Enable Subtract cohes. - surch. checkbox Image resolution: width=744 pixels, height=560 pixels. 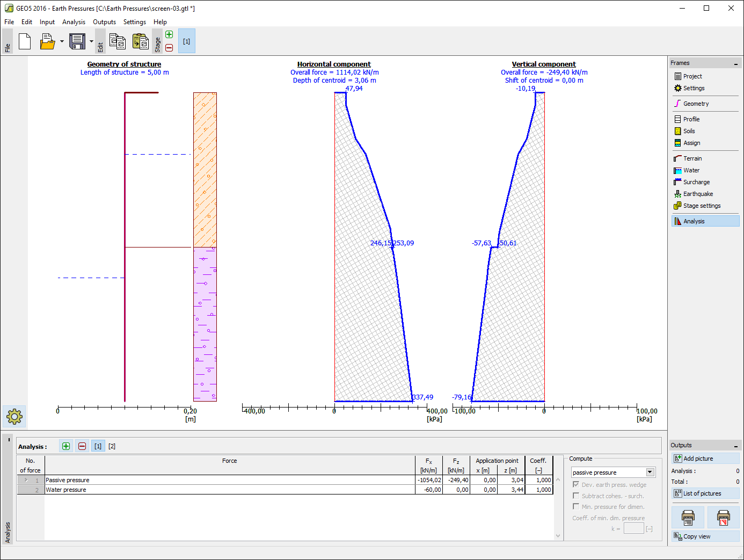pos(576,496)
